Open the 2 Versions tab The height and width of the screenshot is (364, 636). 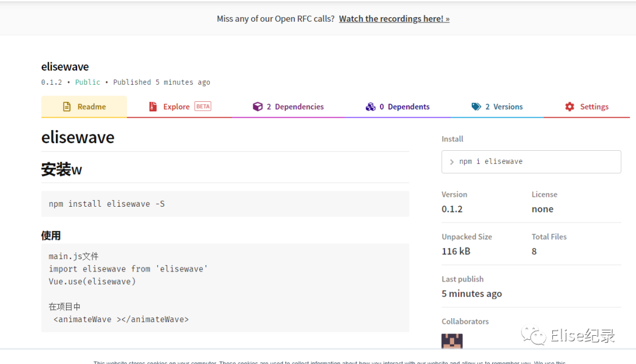tap(497, 107)
